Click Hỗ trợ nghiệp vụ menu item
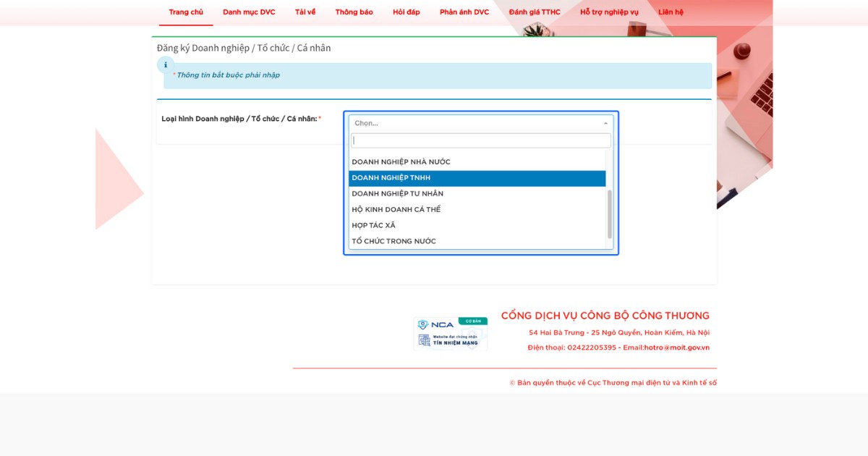 click(x=609, y=12)
